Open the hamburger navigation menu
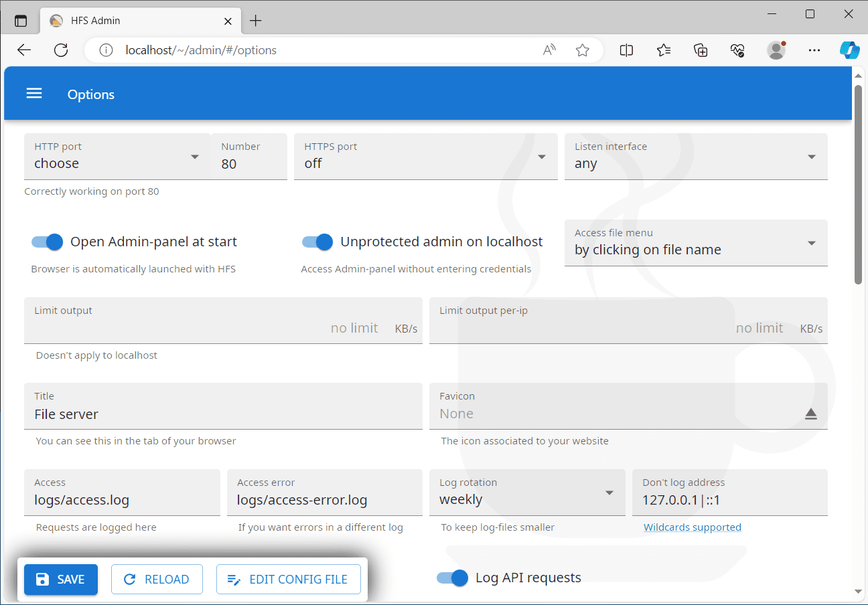The width and height of the screenshot is (868, 605). pyautogui.click(x=34, y=94)
